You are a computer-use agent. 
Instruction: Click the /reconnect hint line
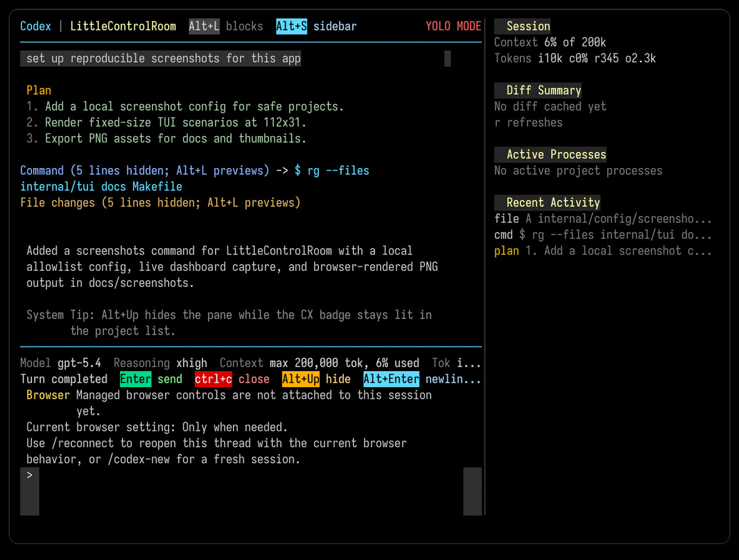(x=217, y=450)
